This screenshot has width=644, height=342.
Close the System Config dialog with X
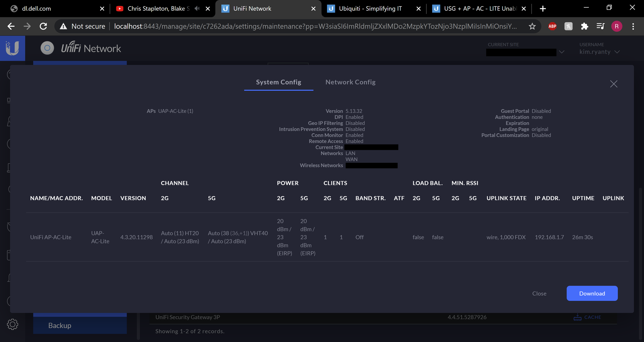coord(614,84)
